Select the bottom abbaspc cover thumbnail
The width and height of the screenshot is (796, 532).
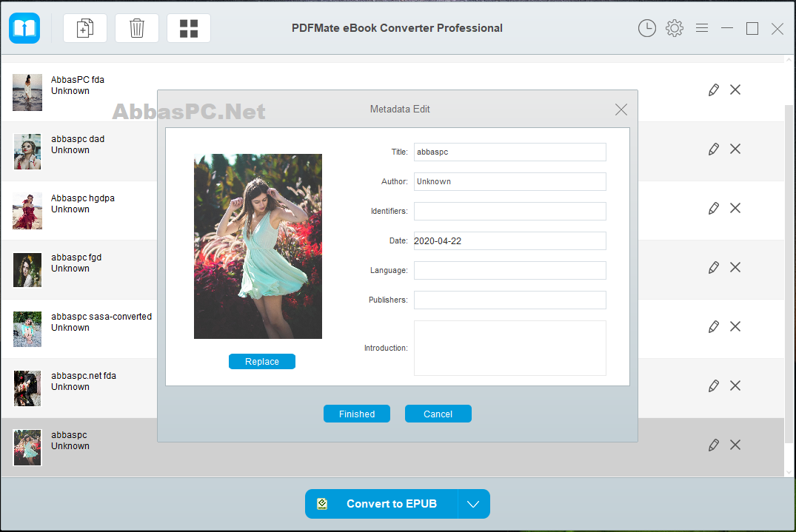point(27,448)
